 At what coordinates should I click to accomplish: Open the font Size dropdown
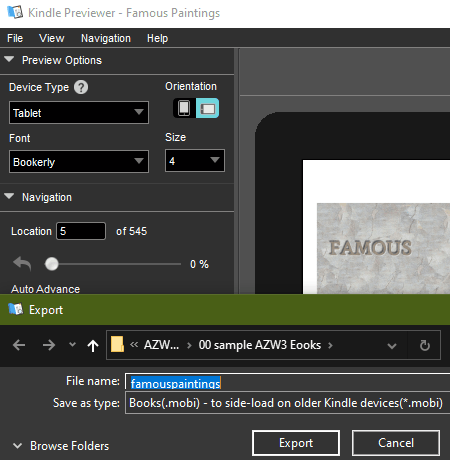click(x=195, y=161)
